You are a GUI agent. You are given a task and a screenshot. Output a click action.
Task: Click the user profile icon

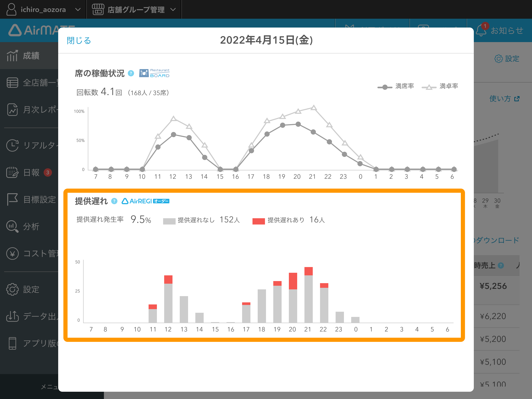pyautogui.click(x=11, y=9)
